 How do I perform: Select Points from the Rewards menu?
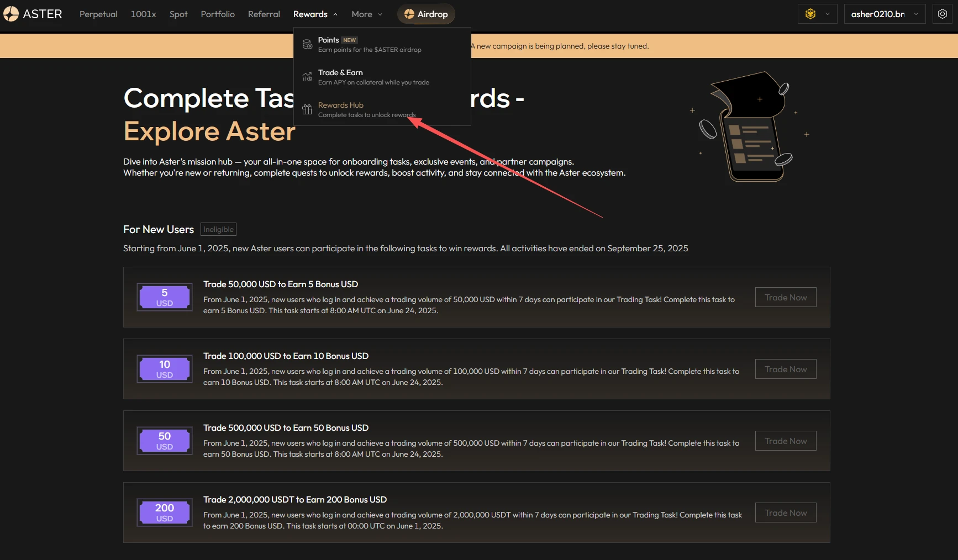pyautogui.click(x=329, y=40)
